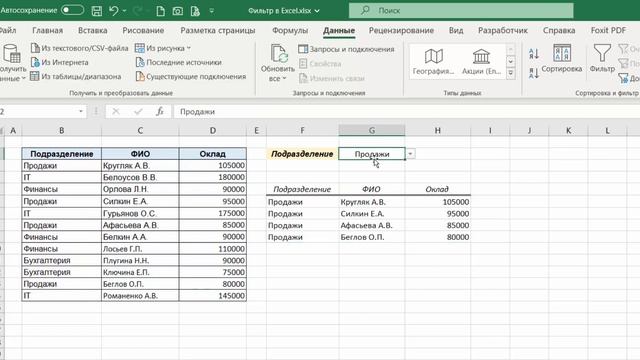Click the Поиск search field
The image size is (640, 360).
(461, 10)
